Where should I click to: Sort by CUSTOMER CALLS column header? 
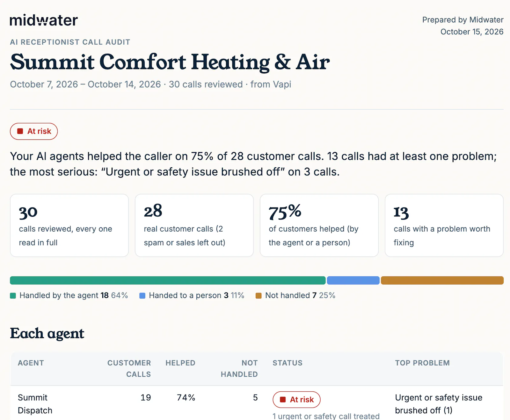[x=129, y=369]
